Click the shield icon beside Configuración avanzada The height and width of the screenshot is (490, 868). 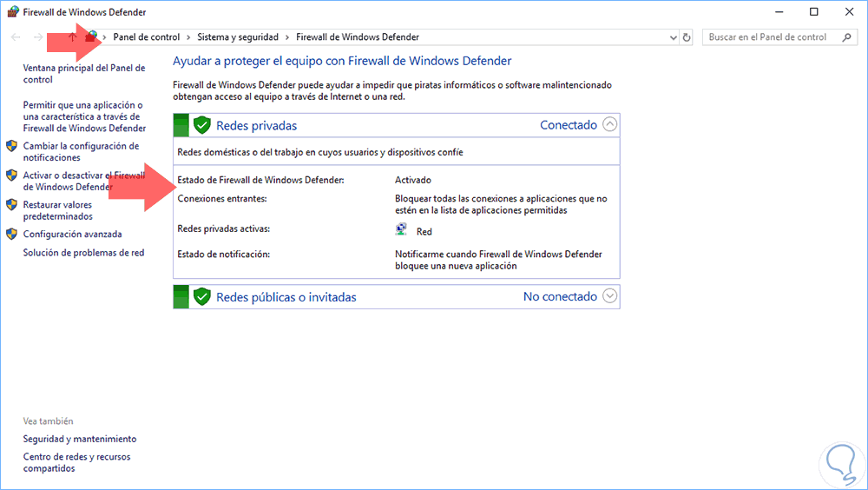11,235
